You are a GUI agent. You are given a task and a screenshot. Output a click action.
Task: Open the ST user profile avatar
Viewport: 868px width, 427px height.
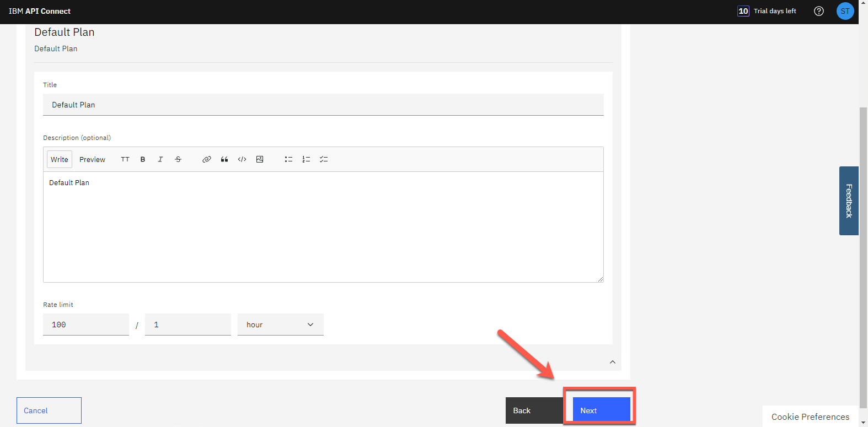tap(845, 11)
